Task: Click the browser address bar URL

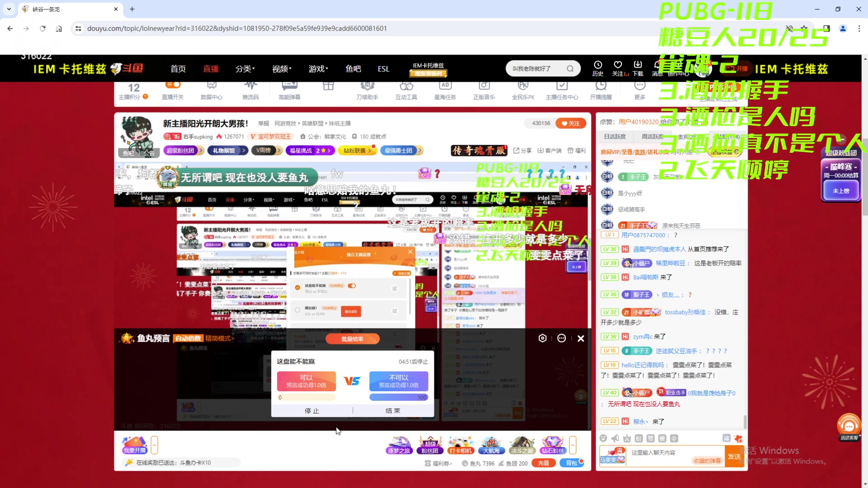Action: point(237,28)
